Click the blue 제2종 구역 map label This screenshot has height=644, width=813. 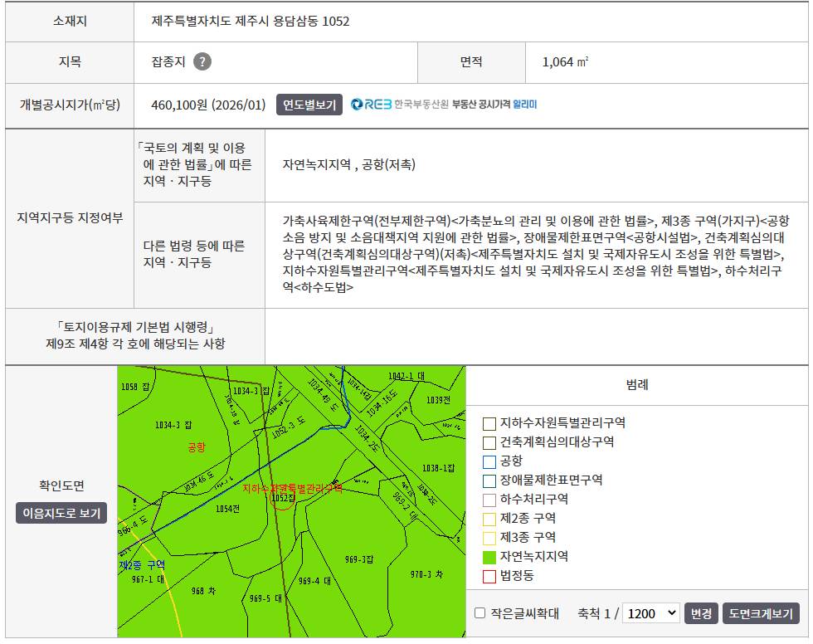(x=143, y=564)
